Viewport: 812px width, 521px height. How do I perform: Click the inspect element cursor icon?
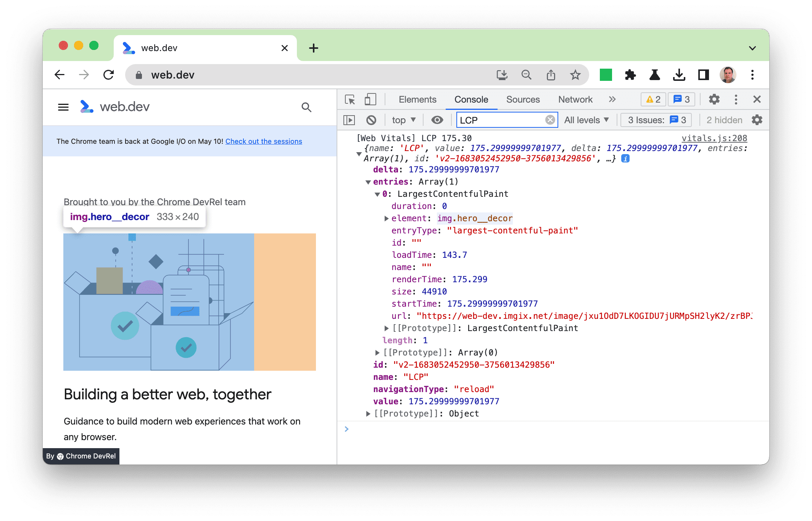click(x=350, y=99)
